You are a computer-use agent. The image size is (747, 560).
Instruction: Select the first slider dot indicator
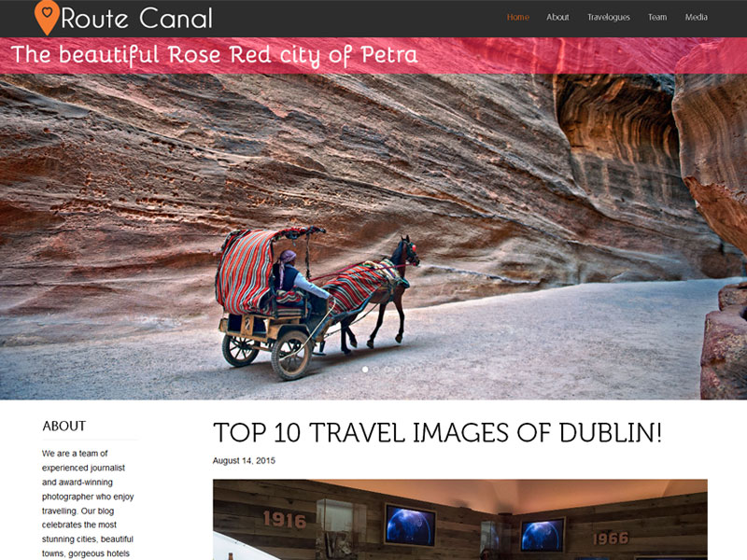365,369
